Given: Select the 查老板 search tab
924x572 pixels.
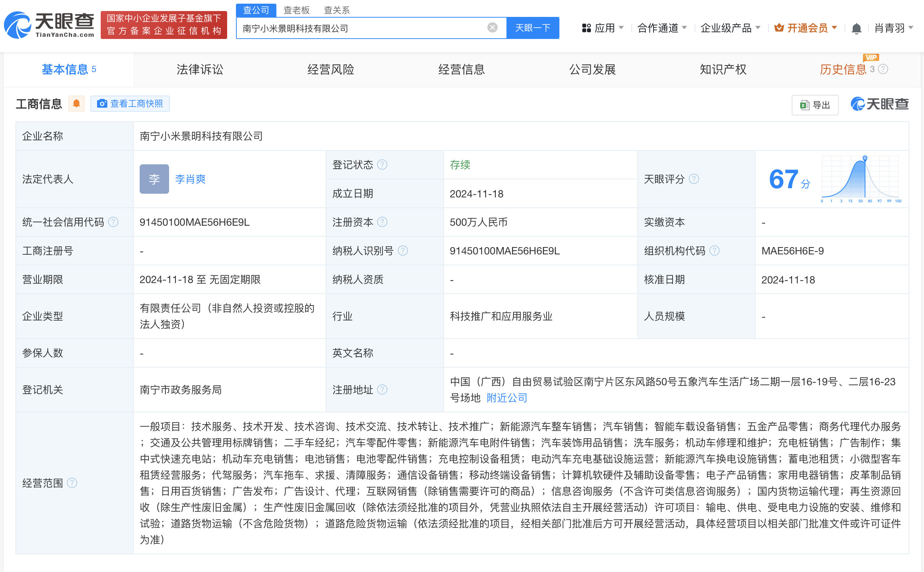Looking at the screenshot, I should pos(297,10).
